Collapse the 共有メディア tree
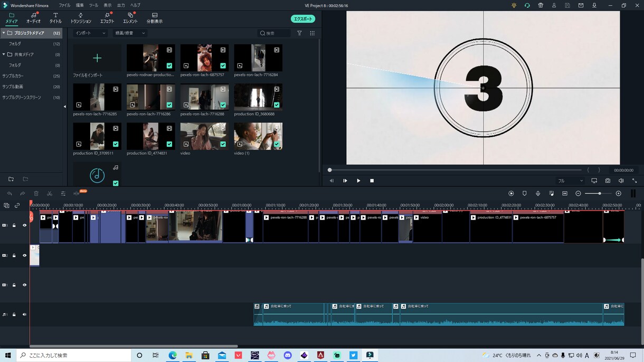644x362 pixels. click(x=4, y=54)
